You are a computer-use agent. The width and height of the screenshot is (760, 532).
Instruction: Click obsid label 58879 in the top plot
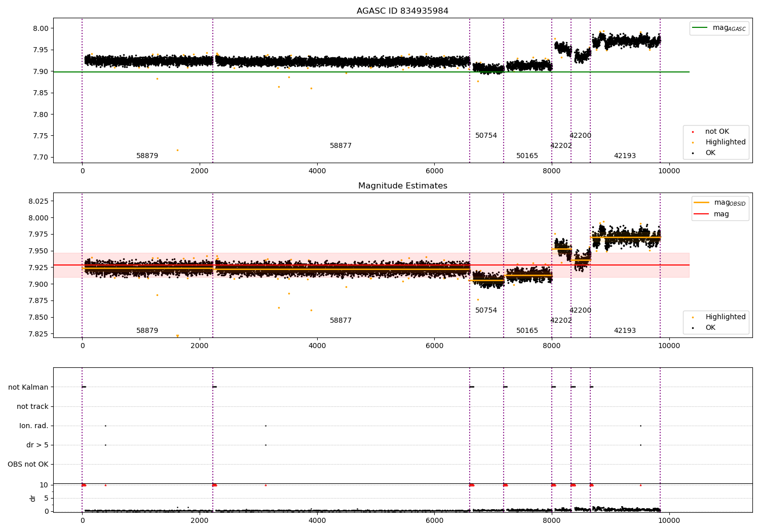click(x=147, y=156)
